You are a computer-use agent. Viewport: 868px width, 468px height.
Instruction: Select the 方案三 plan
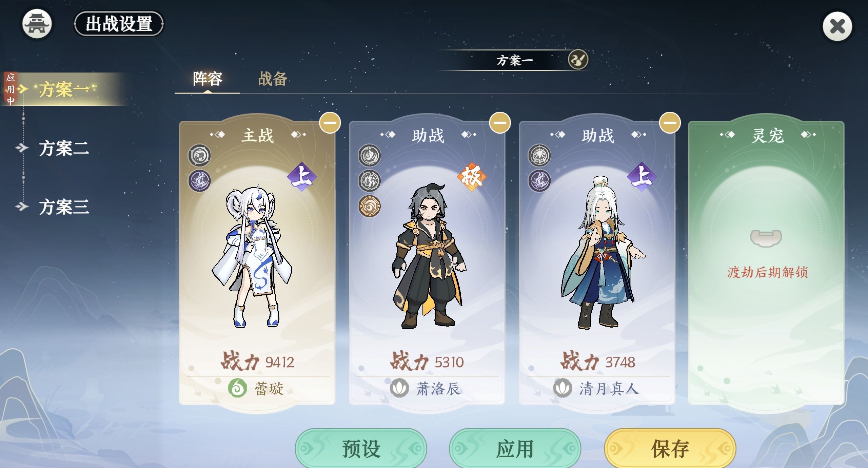[x=64, y=207]
